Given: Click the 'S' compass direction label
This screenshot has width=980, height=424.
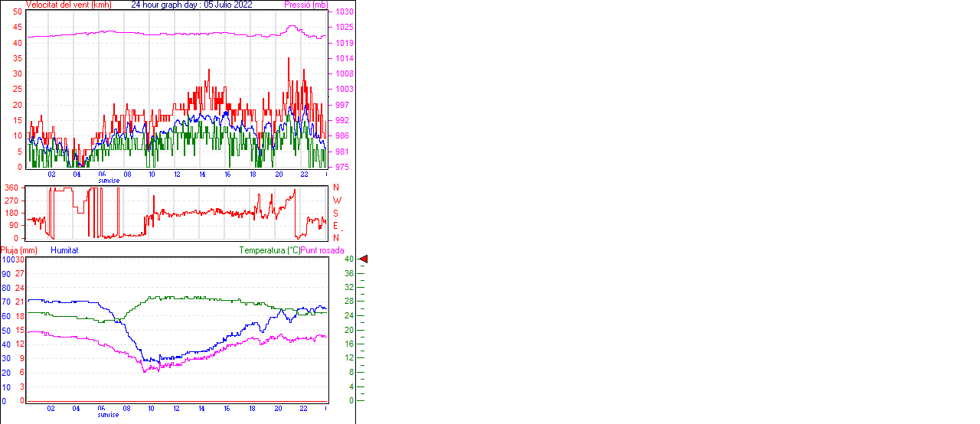Looking at the screenshot, I should coord(336,214).
